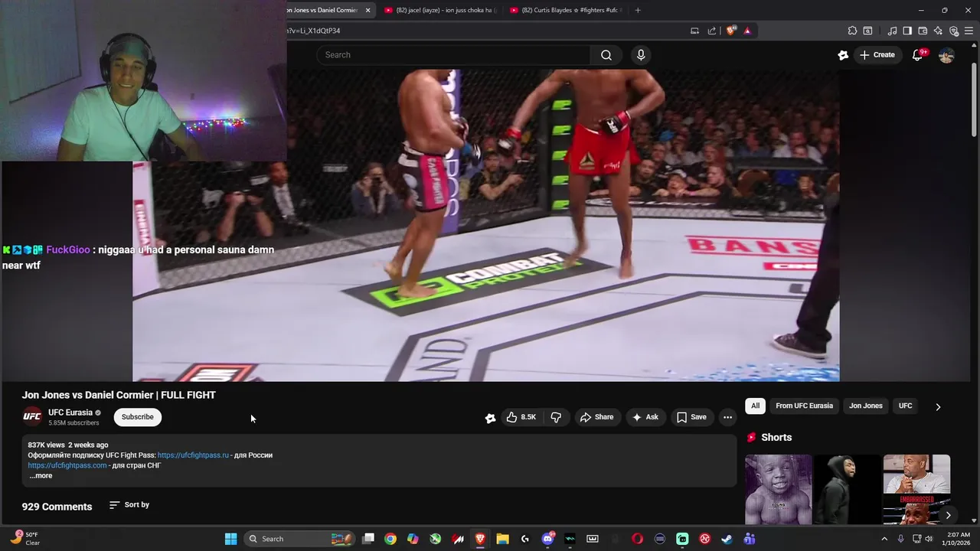Open Task View from the taskbar
The height and width of the screenshot is (551, 980).
(x=368, y=539)
